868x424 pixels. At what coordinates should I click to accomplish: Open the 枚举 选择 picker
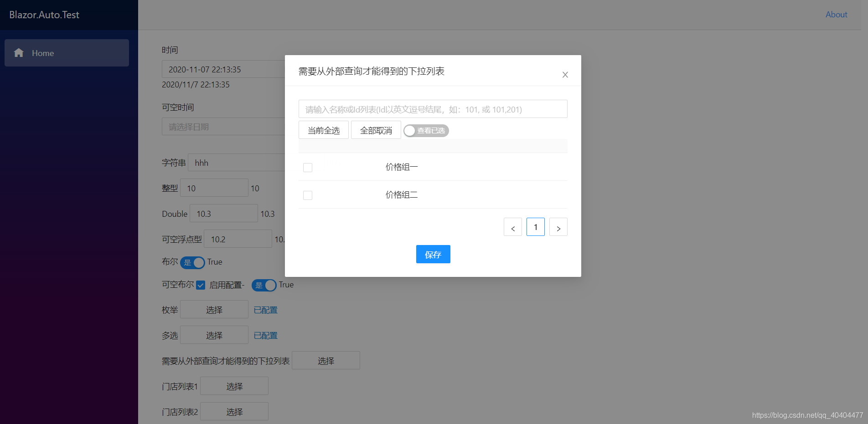[214, 309]
